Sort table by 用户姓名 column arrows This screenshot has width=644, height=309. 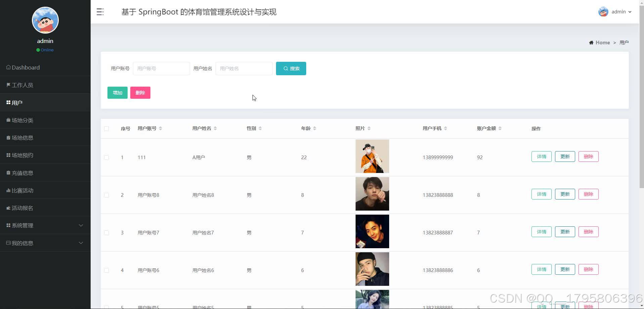point(215,128)
